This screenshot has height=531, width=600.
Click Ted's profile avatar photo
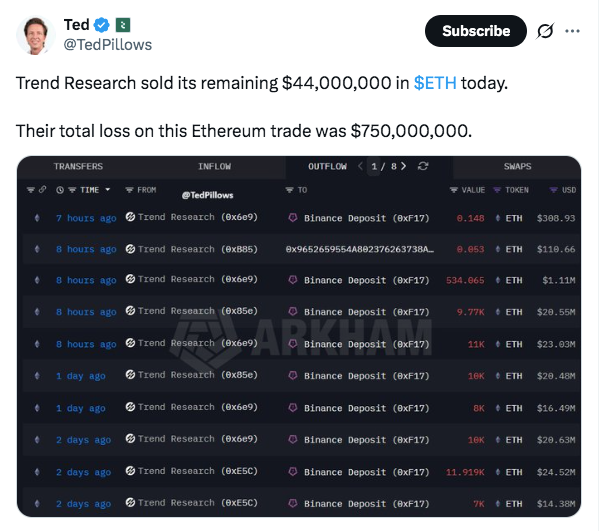point(36,35)
